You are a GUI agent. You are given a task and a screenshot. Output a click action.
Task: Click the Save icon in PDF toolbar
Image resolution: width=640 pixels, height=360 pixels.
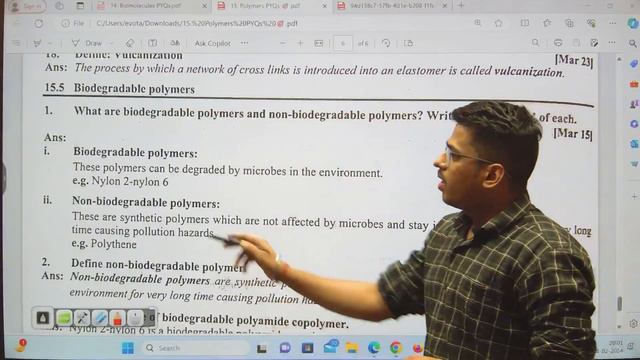pos(576,42)
